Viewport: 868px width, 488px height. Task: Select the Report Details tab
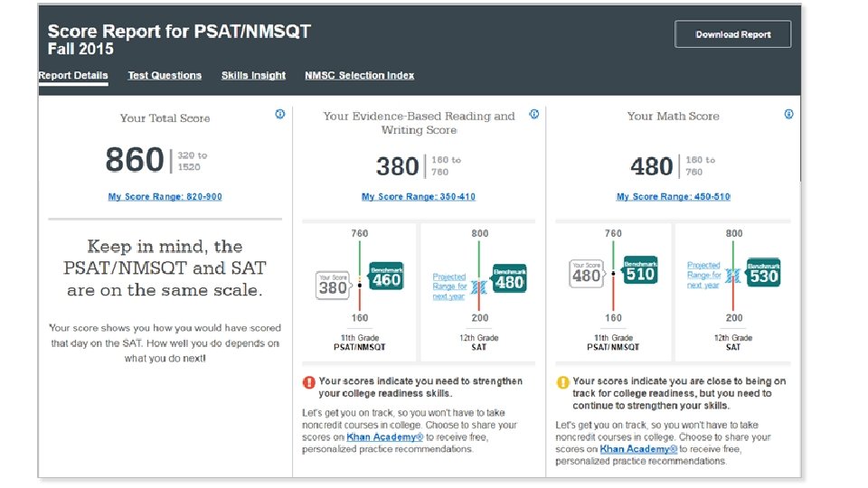tap(73, 76)
